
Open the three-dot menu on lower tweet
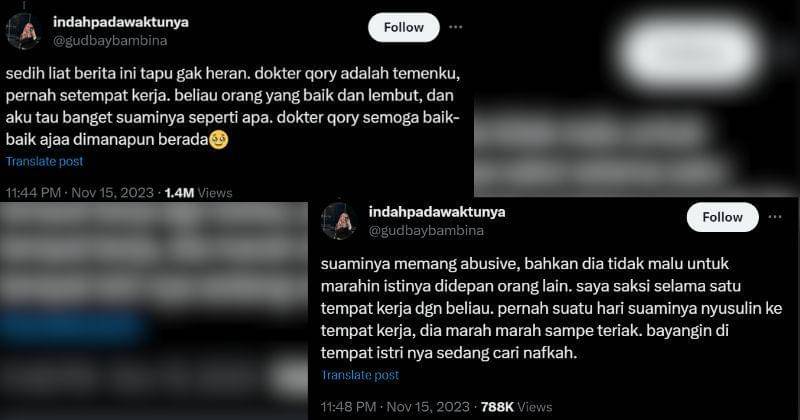[x=775, y=217]
